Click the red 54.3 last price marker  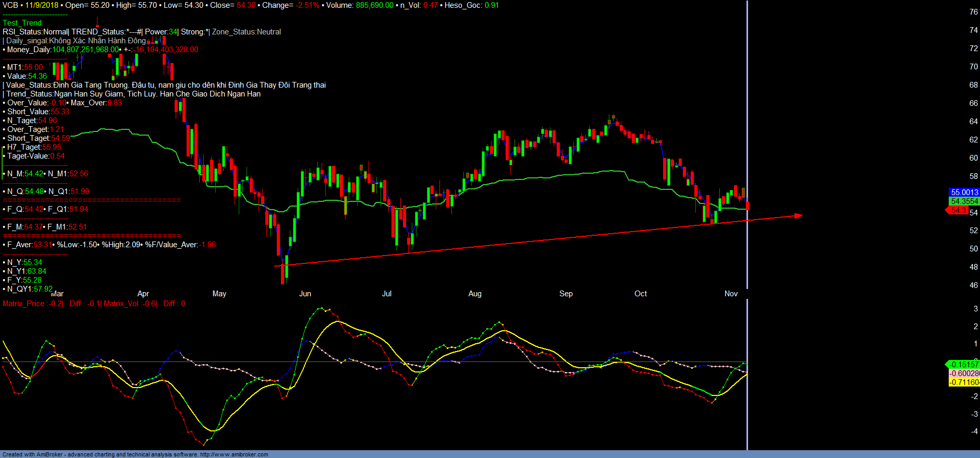click(x=958, y=210)
